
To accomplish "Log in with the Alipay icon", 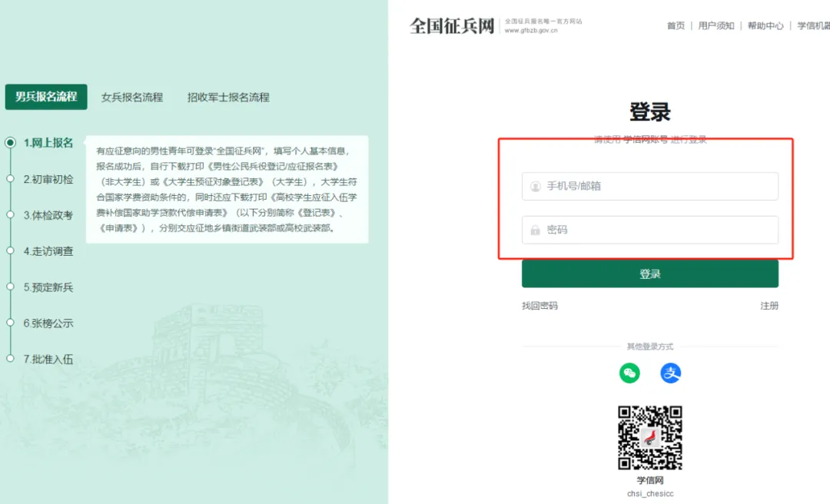I will point(671,373).
